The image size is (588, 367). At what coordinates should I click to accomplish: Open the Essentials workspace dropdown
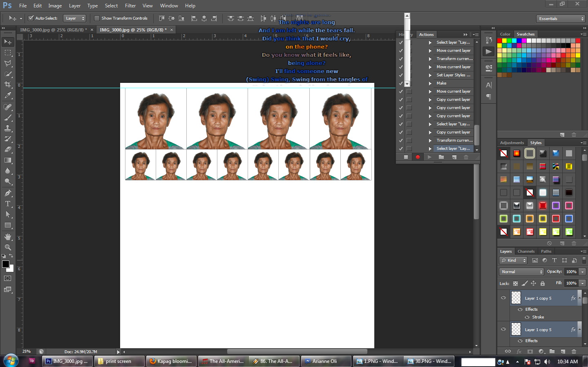[561, 18]
